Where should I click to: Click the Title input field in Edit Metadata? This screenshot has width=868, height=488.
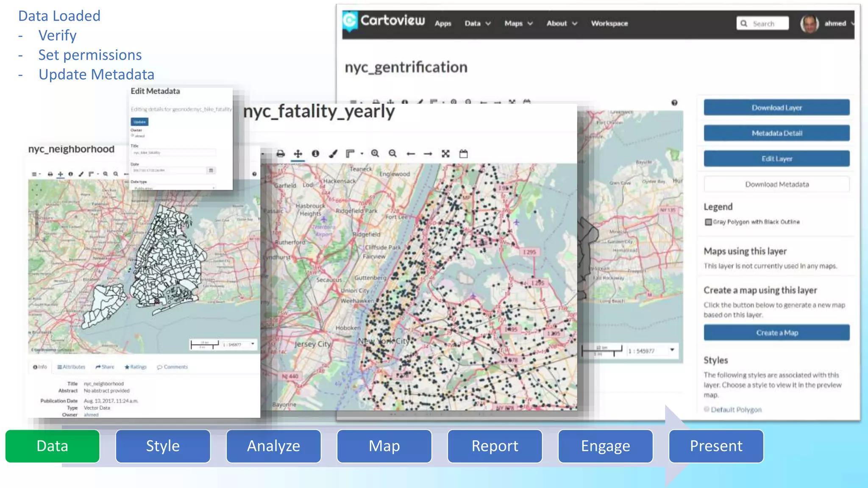point(173,152)
